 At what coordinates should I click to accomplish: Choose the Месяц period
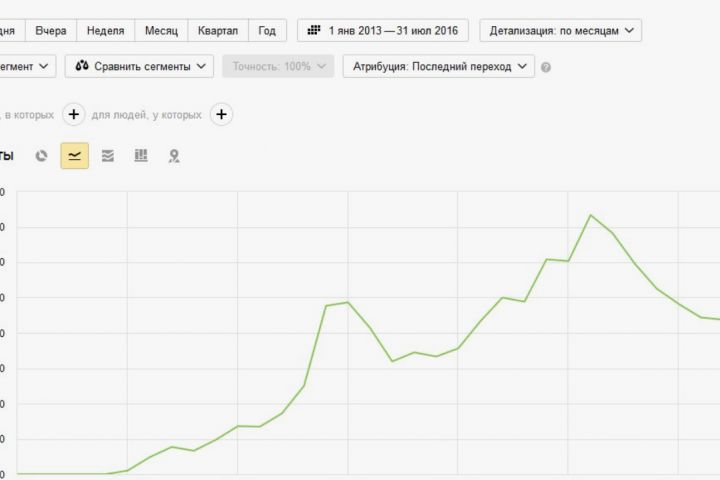161,31
